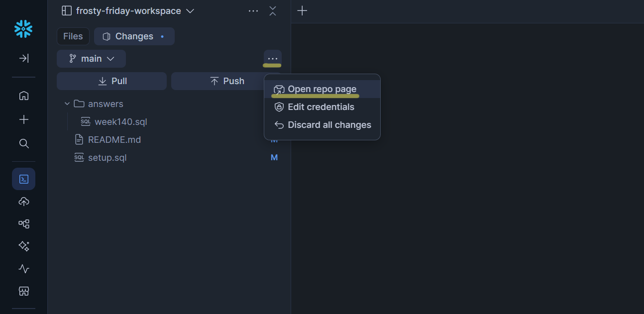Choose Discard all changes
Viewport: 644px width, 314px height.
(x=328, y=125)
